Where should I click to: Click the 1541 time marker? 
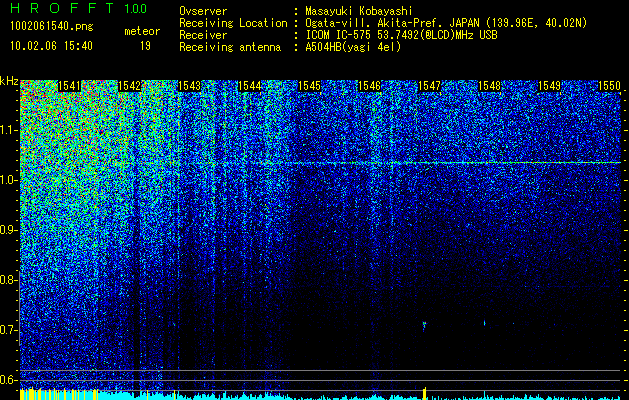69,86
